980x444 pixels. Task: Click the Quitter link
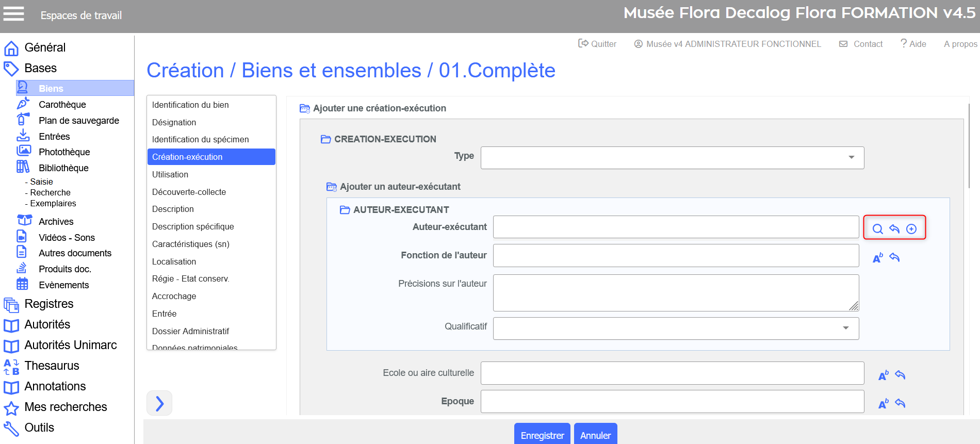tap(597, 44)
